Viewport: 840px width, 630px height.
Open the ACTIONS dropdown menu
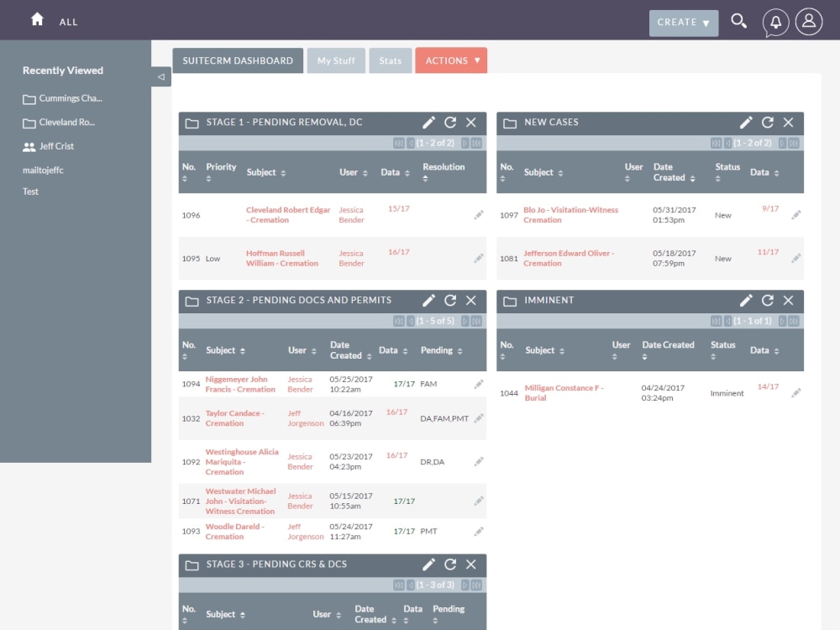point(451,60)
